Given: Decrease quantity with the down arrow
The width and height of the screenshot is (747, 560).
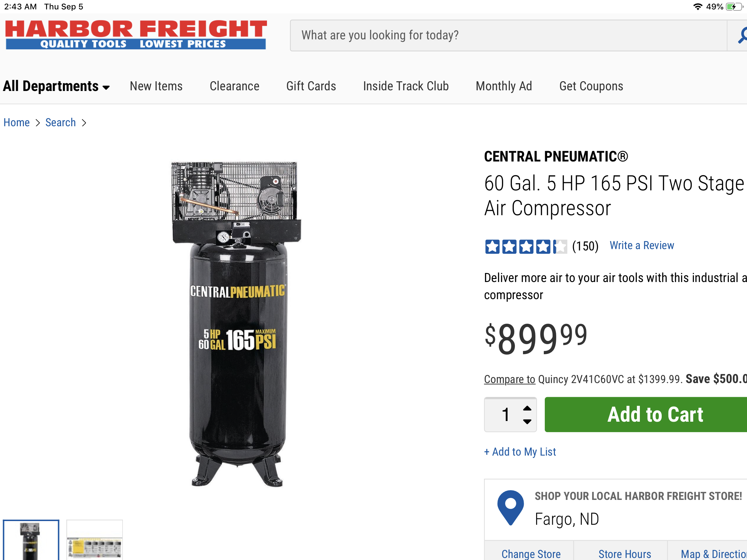Looking at the screenshot, I should point(527,422).
